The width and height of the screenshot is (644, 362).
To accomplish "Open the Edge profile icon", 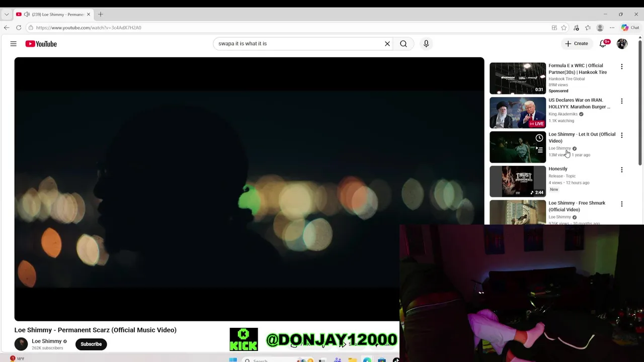I will click(600, 28).
